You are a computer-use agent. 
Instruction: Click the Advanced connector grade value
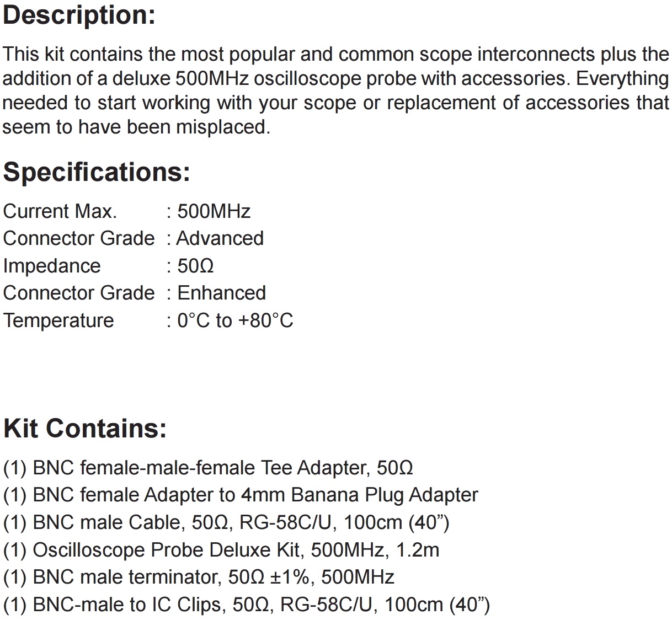point(220,238)
